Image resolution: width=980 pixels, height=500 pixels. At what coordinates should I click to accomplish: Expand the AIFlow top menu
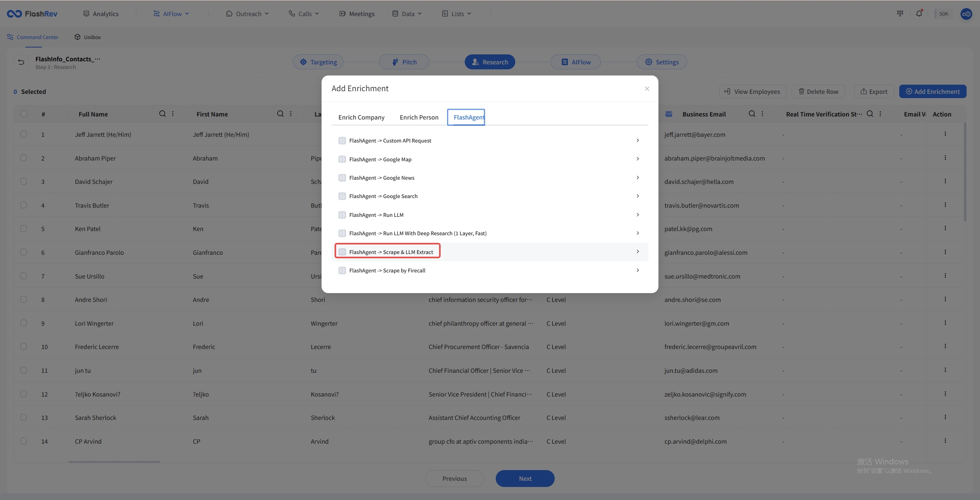pyautogui.click(x=171, y=14)
